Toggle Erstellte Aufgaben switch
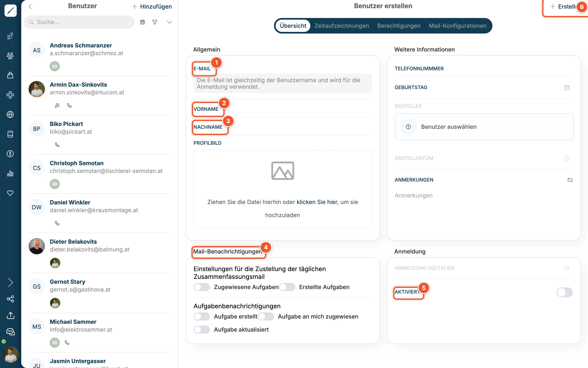The image size is (588, 368). 287,287
